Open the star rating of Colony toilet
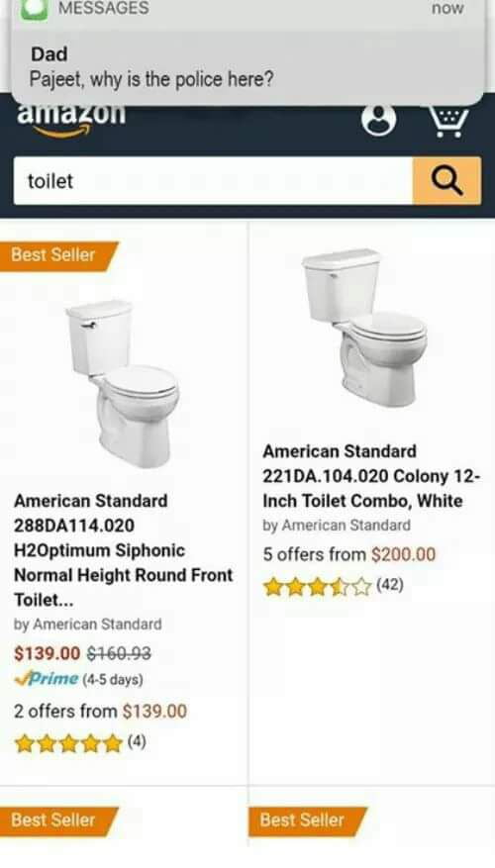The image size is (495, 868). pos(318,587)
